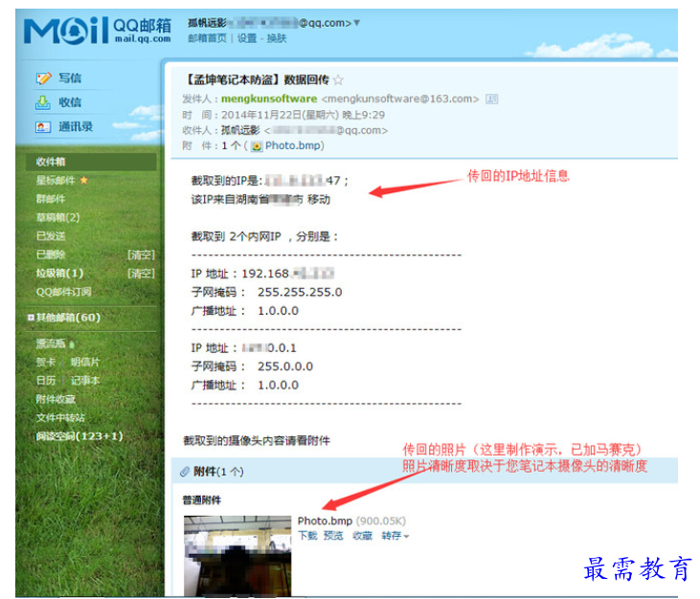The width and height of the screenshot is (700, 599).
Task: Open the 已删除 folder
Action: tap(51, 255)
